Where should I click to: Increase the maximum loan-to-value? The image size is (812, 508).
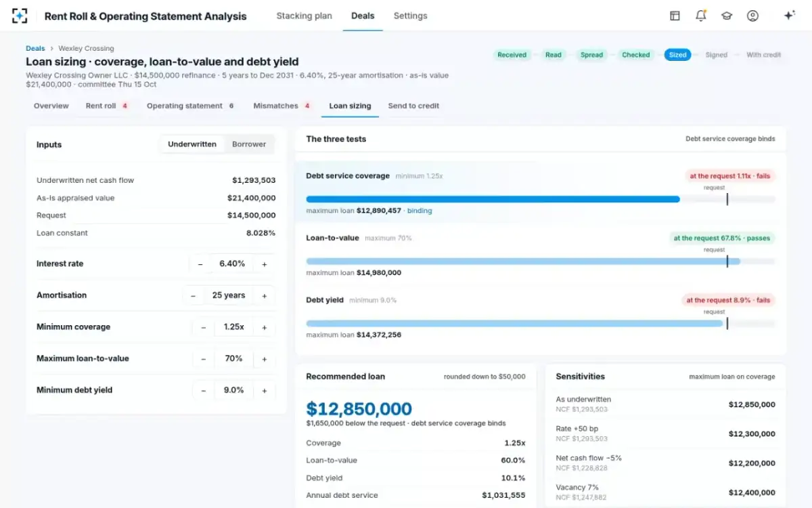[265, 359]
